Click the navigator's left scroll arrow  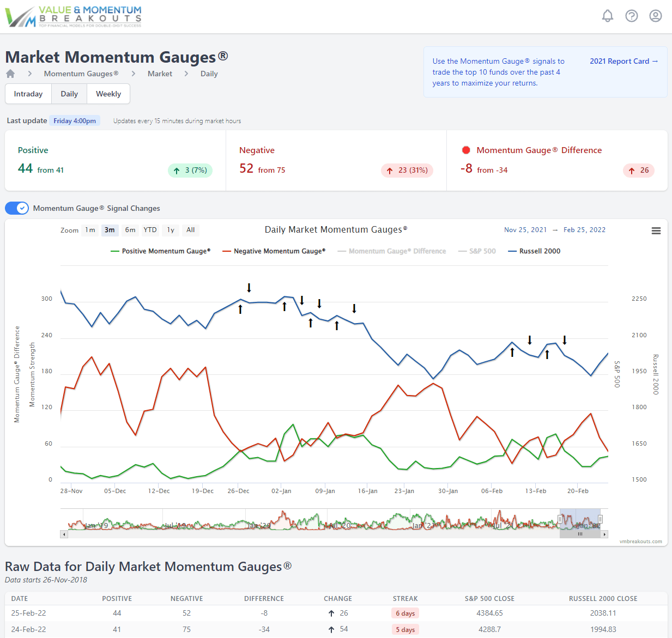(x=64, y=534)
